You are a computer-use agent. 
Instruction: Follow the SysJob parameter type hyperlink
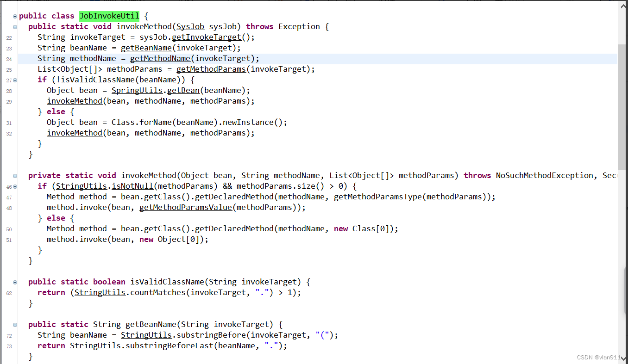(190, 26)
